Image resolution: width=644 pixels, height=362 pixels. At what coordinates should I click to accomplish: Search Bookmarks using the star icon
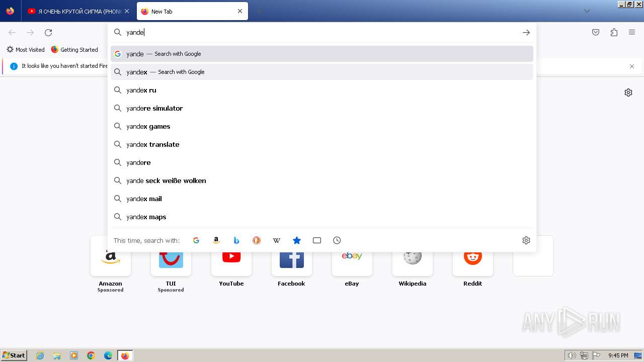297,240
